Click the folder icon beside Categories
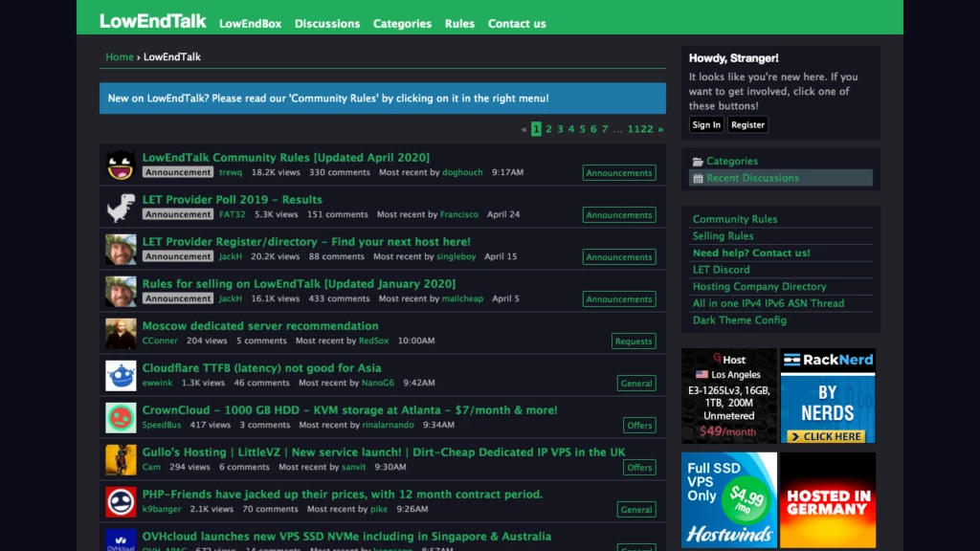The width and height of the screenshot is (980, 551). click(698, 162)
